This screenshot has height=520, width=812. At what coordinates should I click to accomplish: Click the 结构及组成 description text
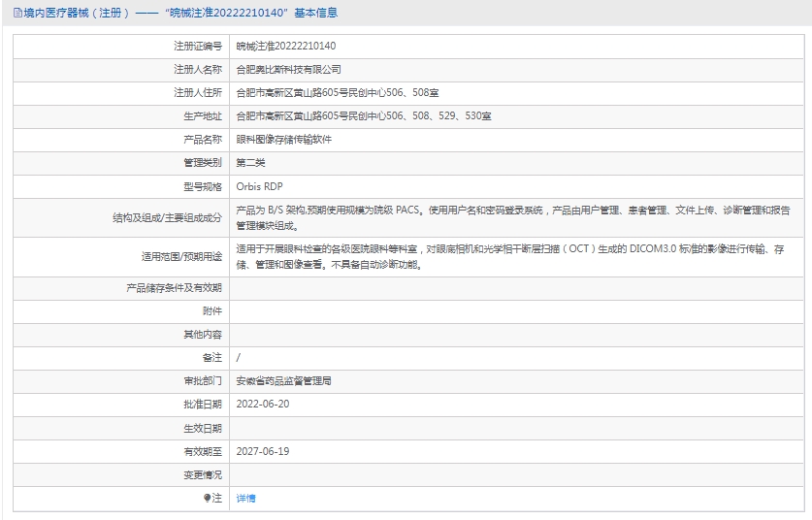click(x=514, y=215)
